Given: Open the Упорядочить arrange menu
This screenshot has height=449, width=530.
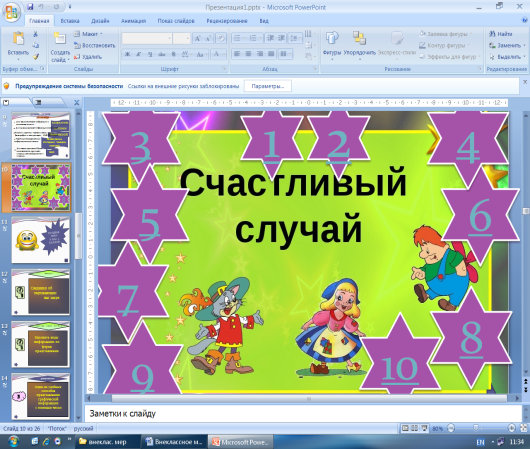Looking at the screenshot, I should click(360, 46).
